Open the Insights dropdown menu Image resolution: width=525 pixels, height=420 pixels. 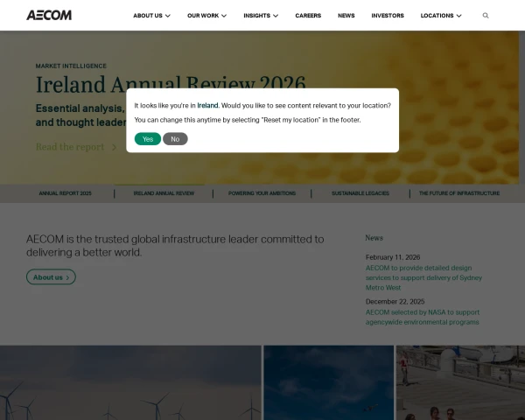(261, 16)
